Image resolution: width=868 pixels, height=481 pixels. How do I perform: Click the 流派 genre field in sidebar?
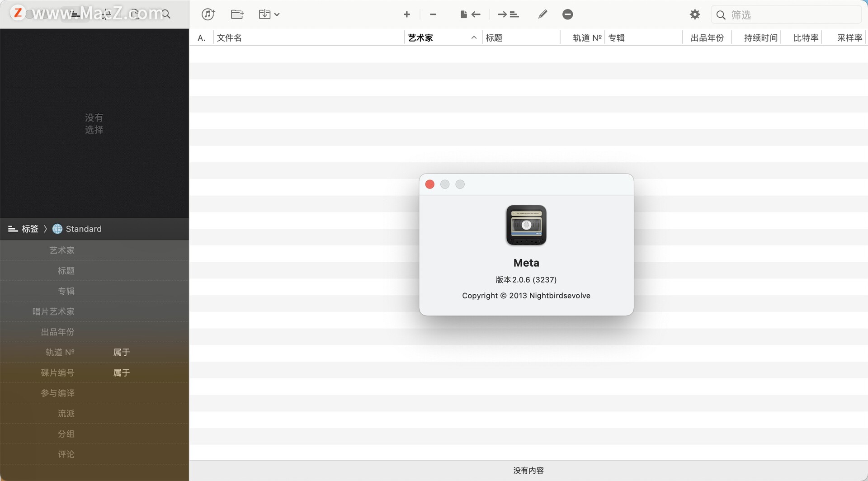[x=94, y=413]
